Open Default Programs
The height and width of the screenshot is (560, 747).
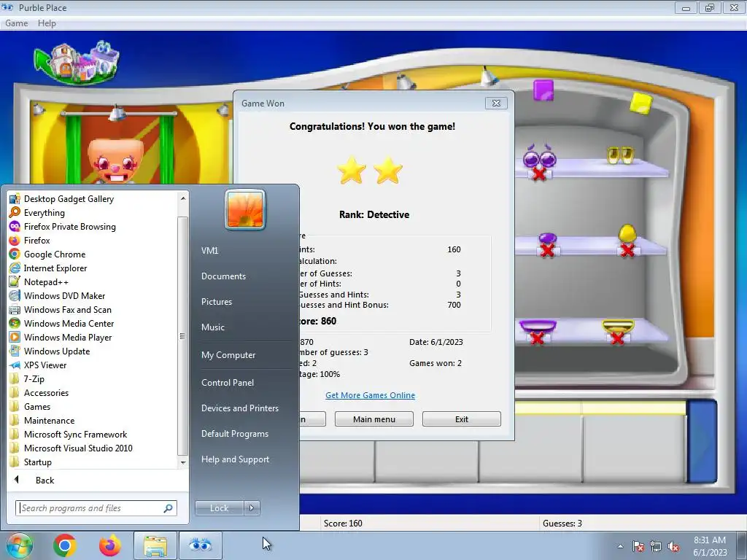coord(234,435)
